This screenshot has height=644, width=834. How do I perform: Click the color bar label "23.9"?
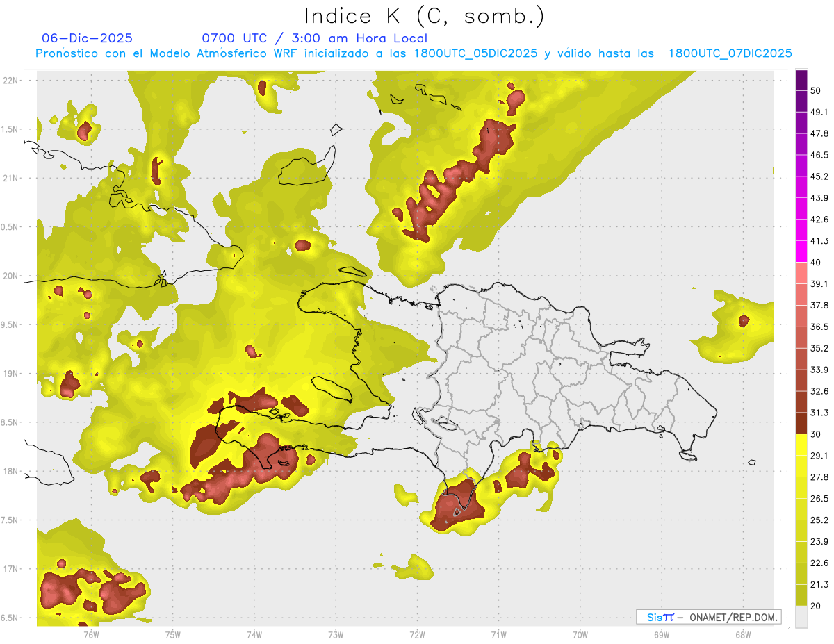pos(819,541)
